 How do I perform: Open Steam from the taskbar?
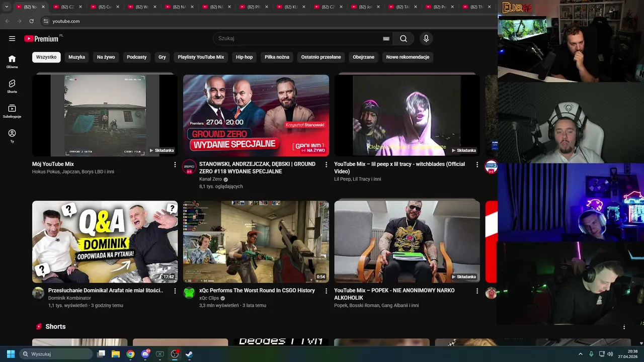pyautogui.click(x=189, y=354)
